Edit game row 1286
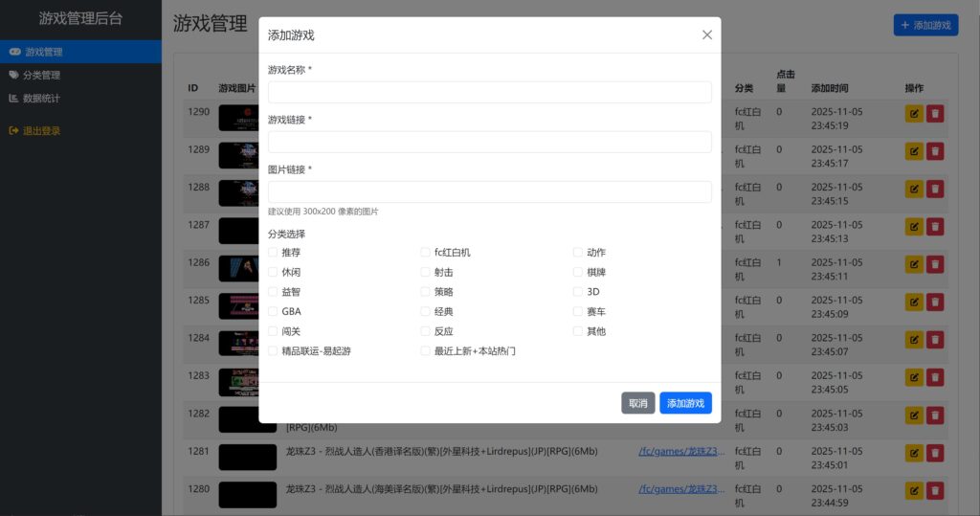 914,264
